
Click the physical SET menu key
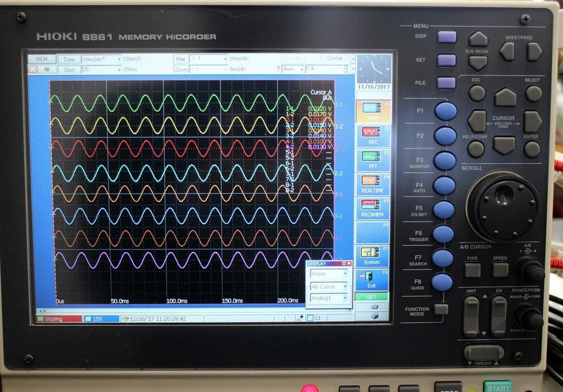coord(446,60)
